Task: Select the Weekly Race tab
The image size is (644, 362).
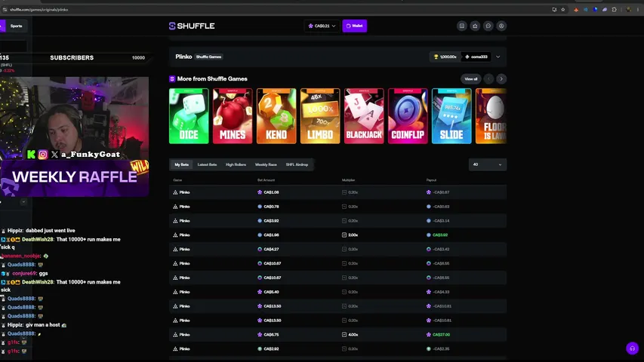Action: click(266, 164)
